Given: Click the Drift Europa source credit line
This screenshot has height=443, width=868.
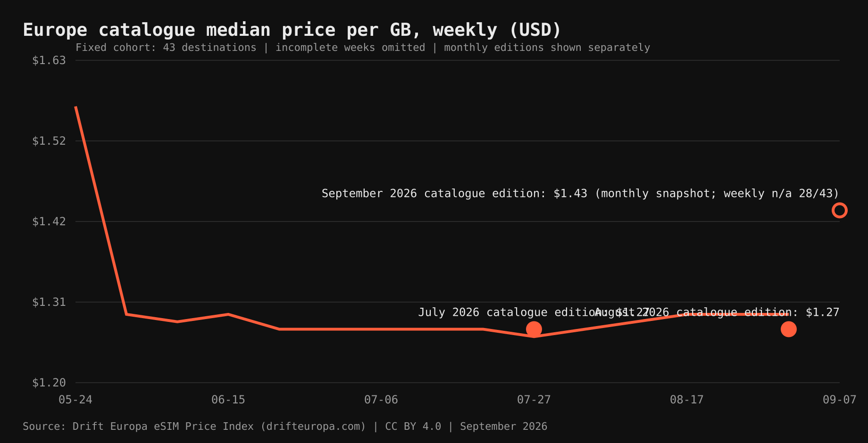Looking at the screenshot, I should coord(285,427).
